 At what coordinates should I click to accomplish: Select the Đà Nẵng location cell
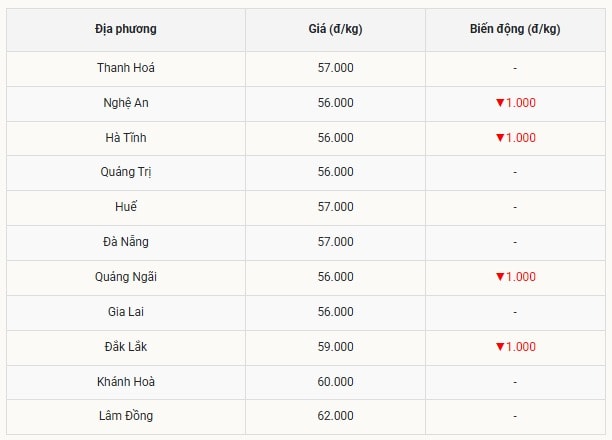126,242
